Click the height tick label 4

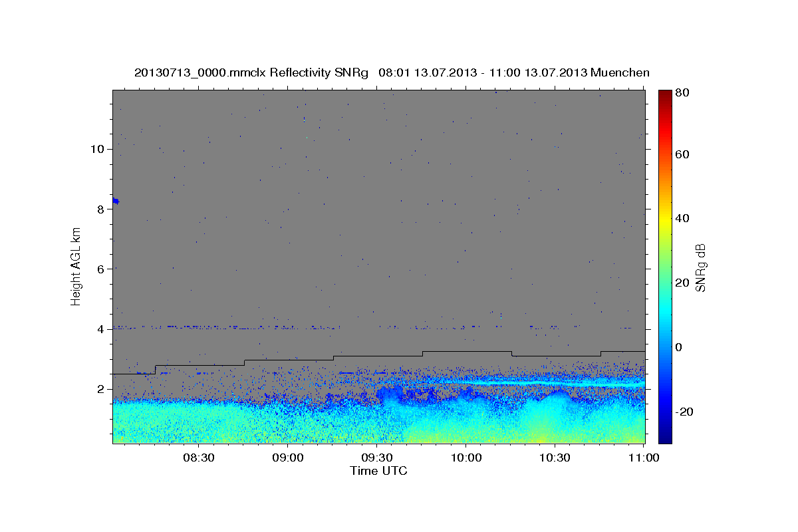point(100,329)
